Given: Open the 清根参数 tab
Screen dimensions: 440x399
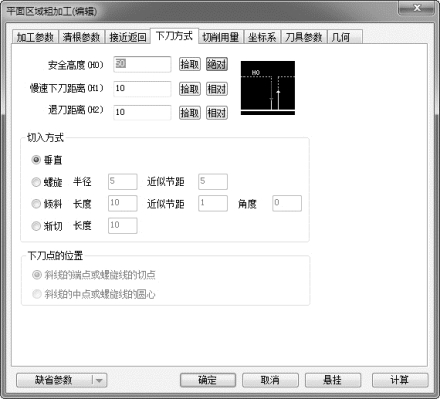Looking at the screenshot, I should click(x=82, y=37).
